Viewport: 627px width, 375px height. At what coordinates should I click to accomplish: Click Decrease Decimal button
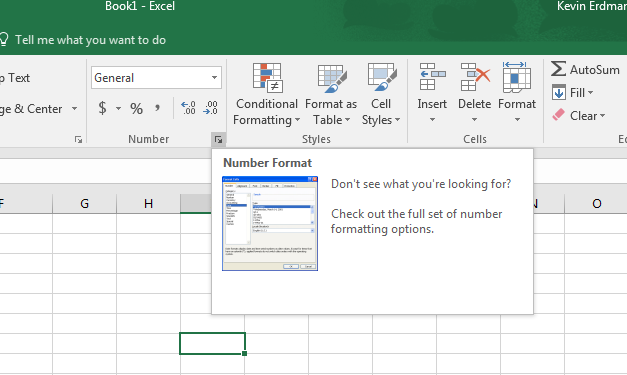[x=210, y=108]
